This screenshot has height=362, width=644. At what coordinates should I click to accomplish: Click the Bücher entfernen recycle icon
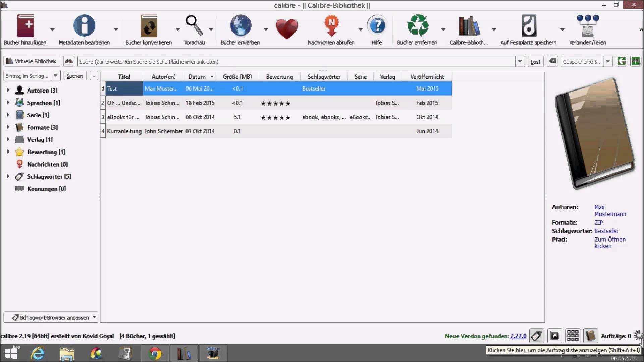pos(417,26)
